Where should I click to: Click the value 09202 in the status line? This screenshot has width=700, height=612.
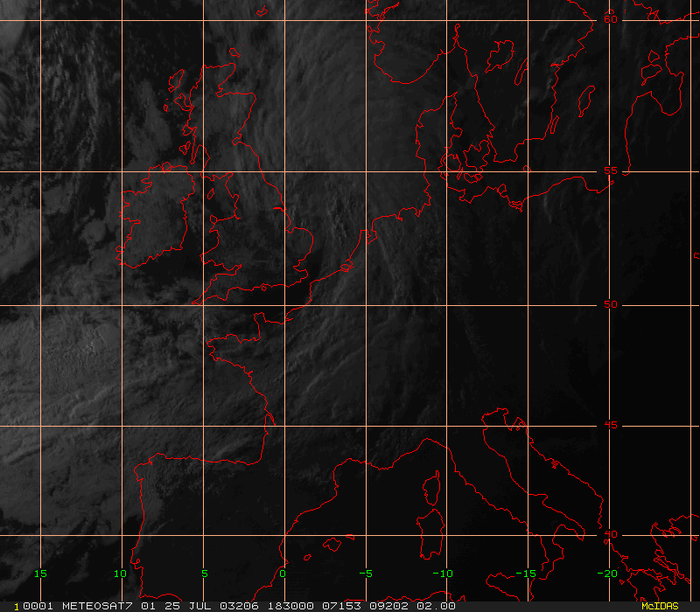point(388,606)
